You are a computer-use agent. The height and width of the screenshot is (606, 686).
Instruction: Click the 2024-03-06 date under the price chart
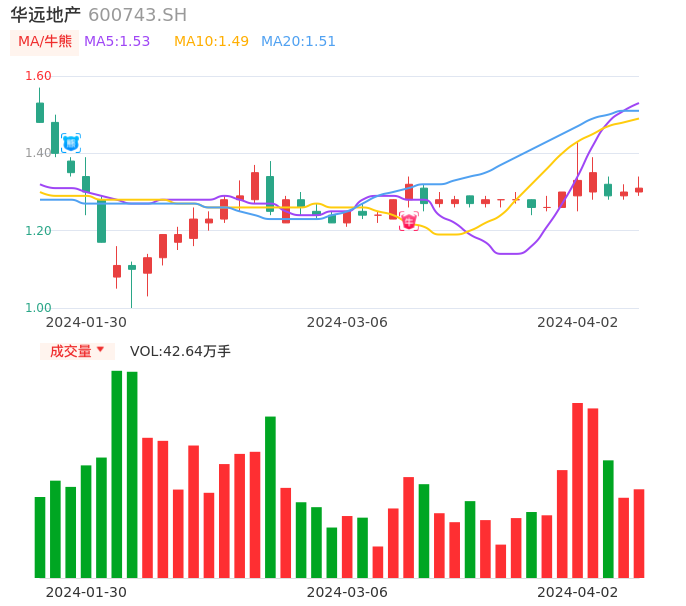(x=347, y=322)
